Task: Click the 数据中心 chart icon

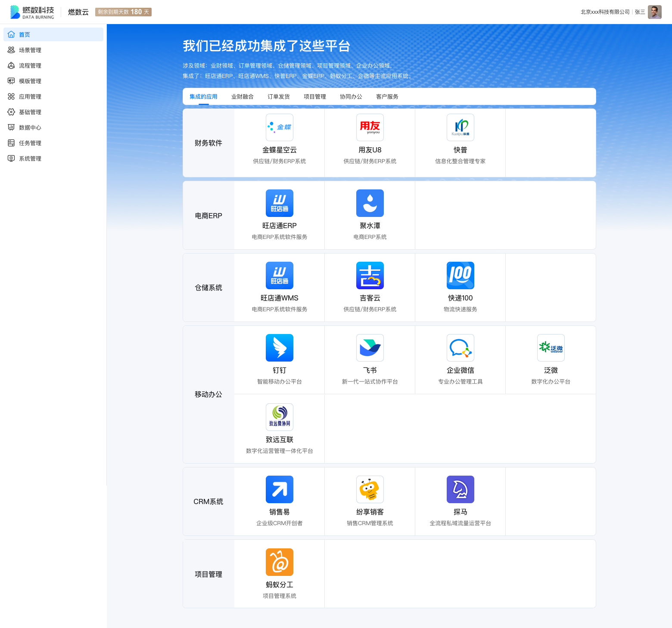Action: pyautogui.click(x=11, y=127)
